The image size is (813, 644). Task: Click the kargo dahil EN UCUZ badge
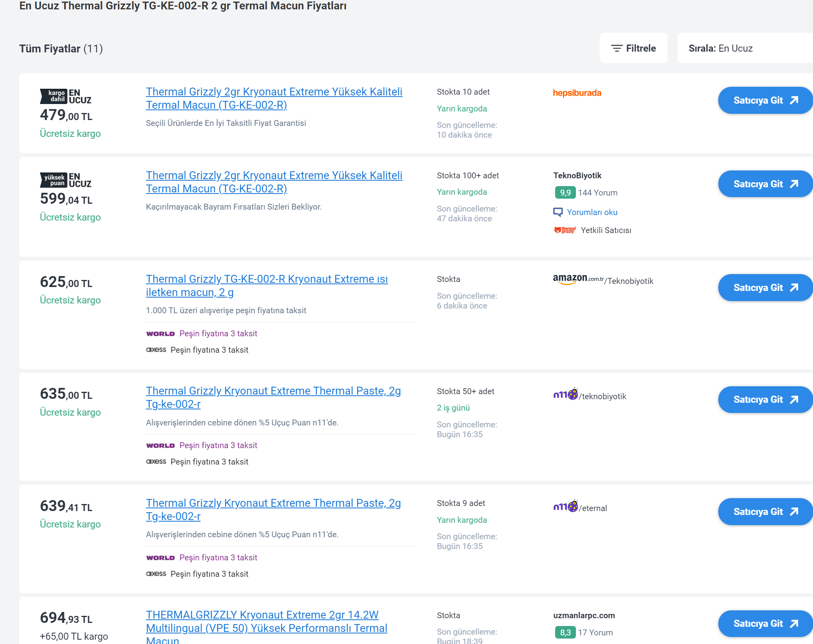[x=66, y=97]
